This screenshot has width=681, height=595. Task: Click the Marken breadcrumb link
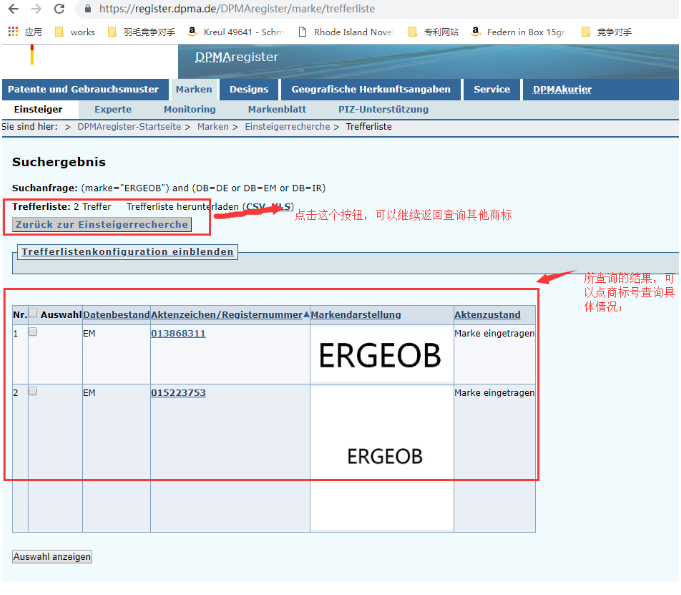[x=213, y=127]
